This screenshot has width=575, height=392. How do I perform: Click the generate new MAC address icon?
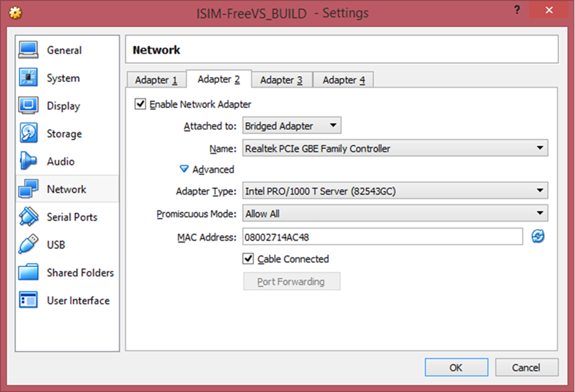[x=538, y=237]
